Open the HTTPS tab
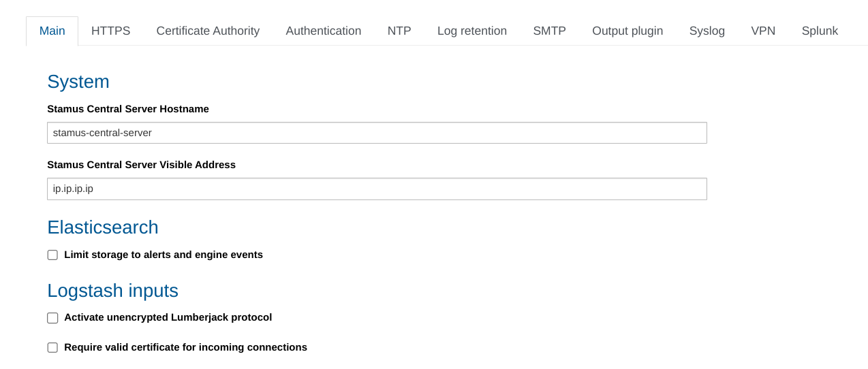 (110, 31)
